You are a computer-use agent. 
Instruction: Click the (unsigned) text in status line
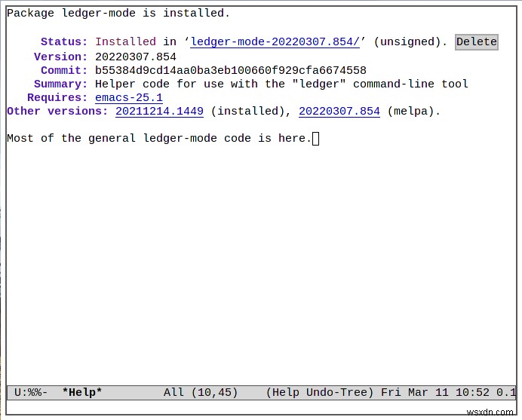[410, 42]
